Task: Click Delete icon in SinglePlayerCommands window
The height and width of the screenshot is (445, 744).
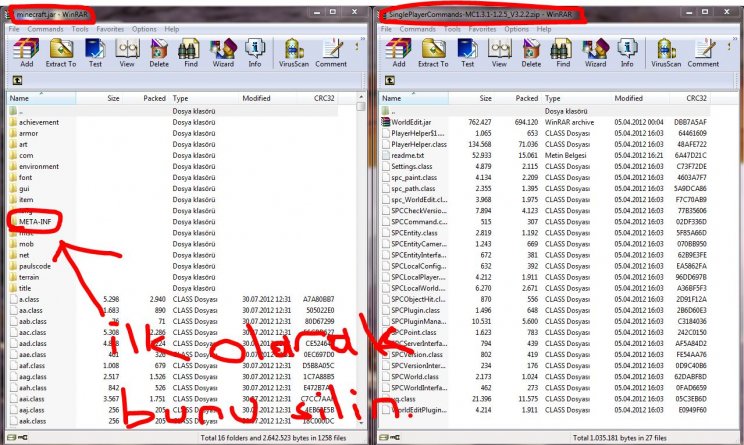Action: pos(531,53)
